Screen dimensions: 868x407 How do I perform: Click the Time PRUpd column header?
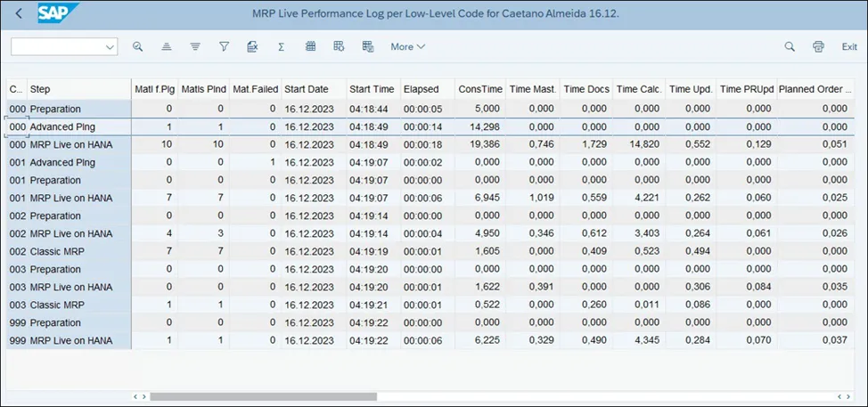pos(747,89)
